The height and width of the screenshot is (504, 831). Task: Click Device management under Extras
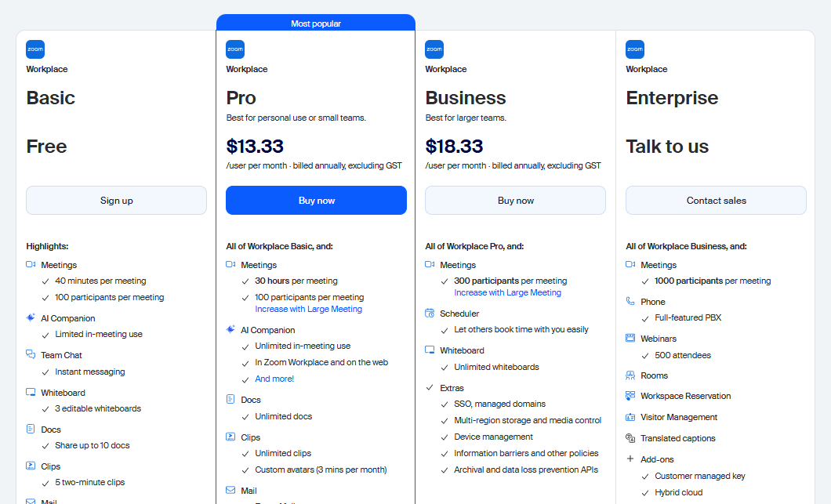(493, 437)
